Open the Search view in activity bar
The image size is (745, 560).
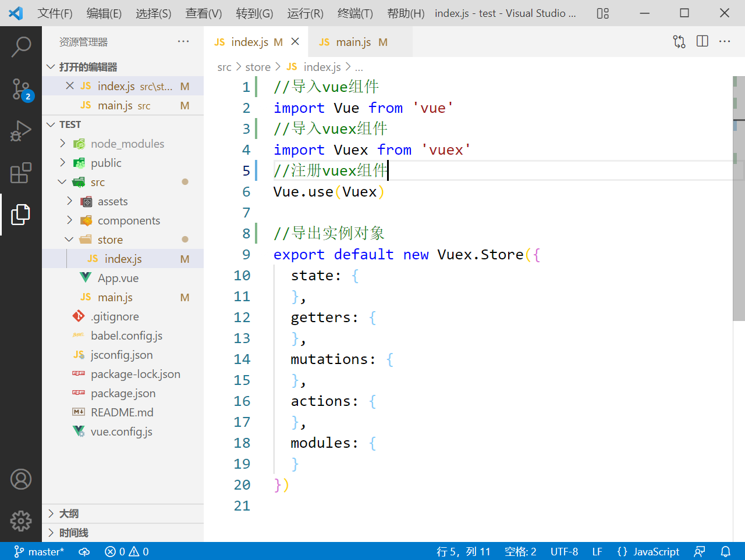[x=21, y=47]
